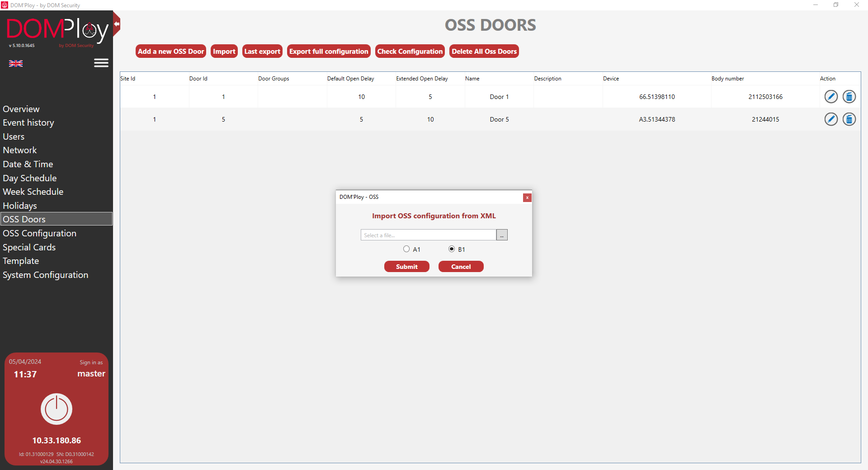Open OSS Configuration
This screenshot has height=470, width=868.
[x=40, y=233]
